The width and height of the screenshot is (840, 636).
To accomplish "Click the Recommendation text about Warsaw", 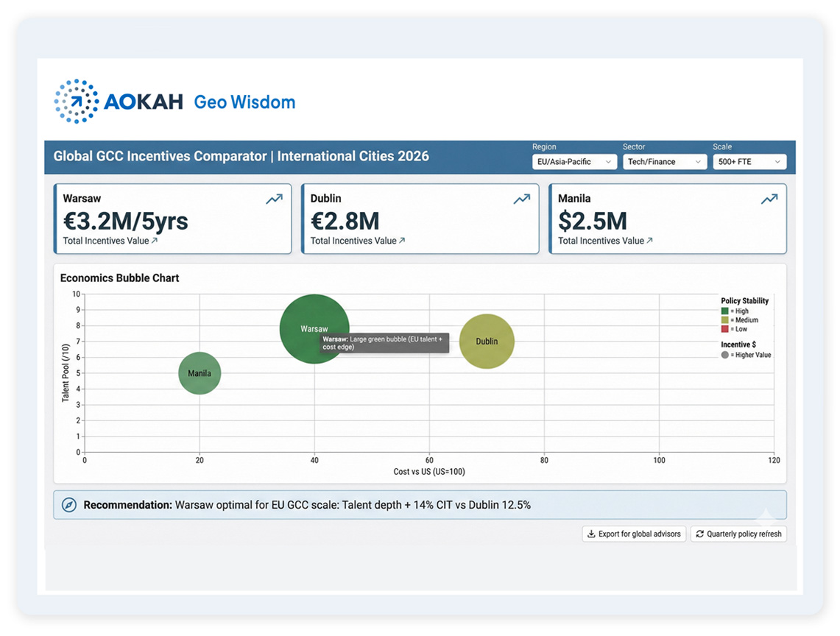I will 307,505.
